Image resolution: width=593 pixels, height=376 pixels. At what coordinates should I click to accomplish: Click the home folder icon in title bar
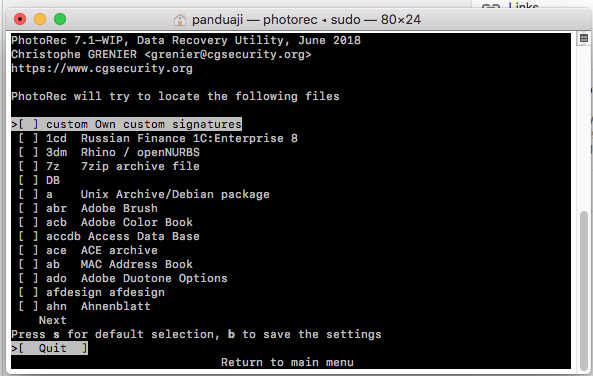[x=180, y=20]
